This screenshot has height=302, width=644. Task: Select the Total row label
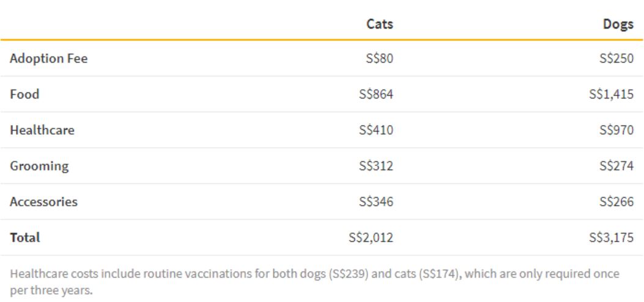(x=24, y=237)
